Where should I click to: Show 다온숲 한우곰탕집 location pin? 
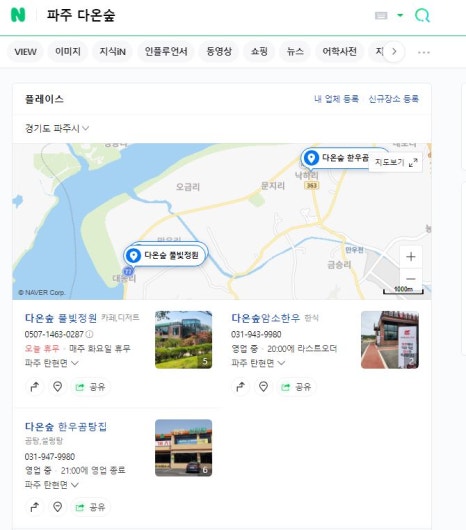pyautogui.click(x=57, y=507)
